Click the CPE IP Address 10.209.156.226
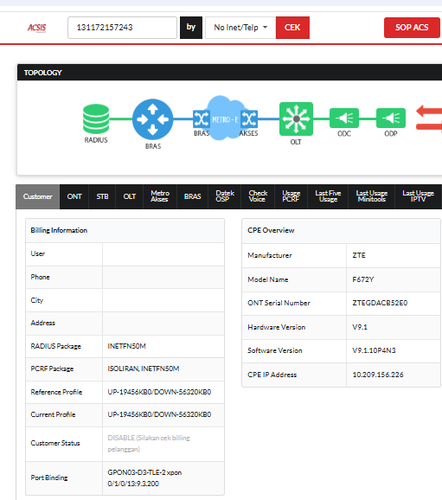This screenshot has width=442, height=500. pyautogui.click(x=378, y=375)
